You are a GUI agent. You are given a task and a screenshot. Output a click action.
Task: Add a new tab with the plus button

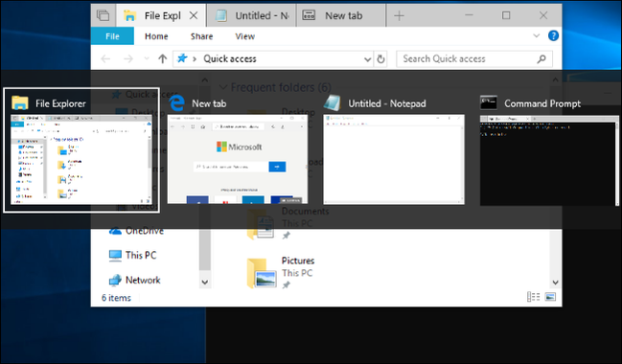point(399,15)
